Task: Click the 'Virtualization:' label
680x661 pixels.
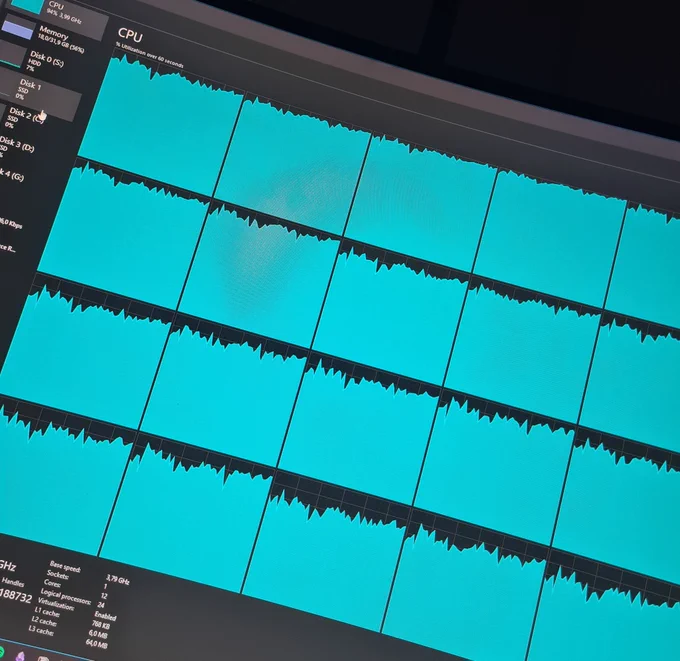Action: 56,604
